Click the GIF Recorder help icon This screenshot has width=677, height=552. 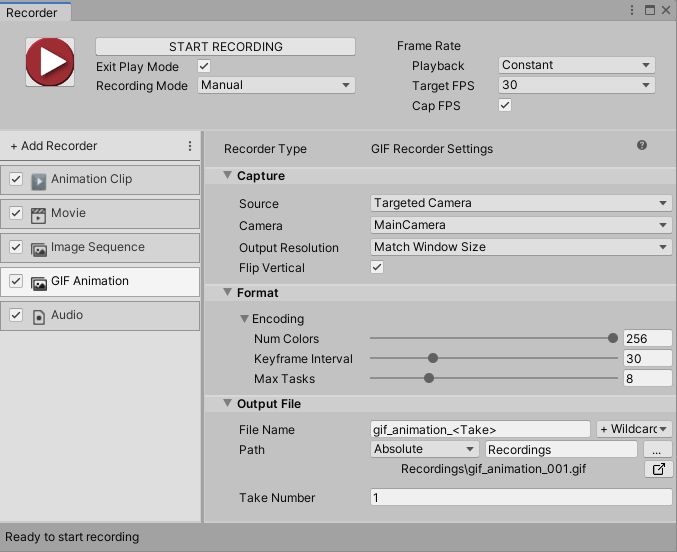642,145
